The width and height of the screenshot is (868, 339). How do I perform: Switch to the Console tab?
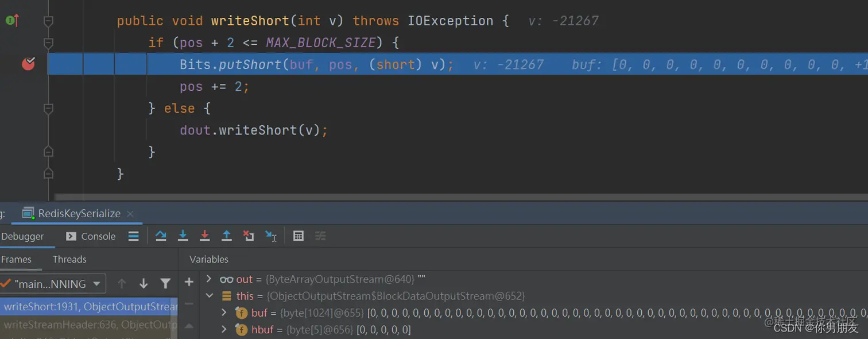[x=91, y=236]
